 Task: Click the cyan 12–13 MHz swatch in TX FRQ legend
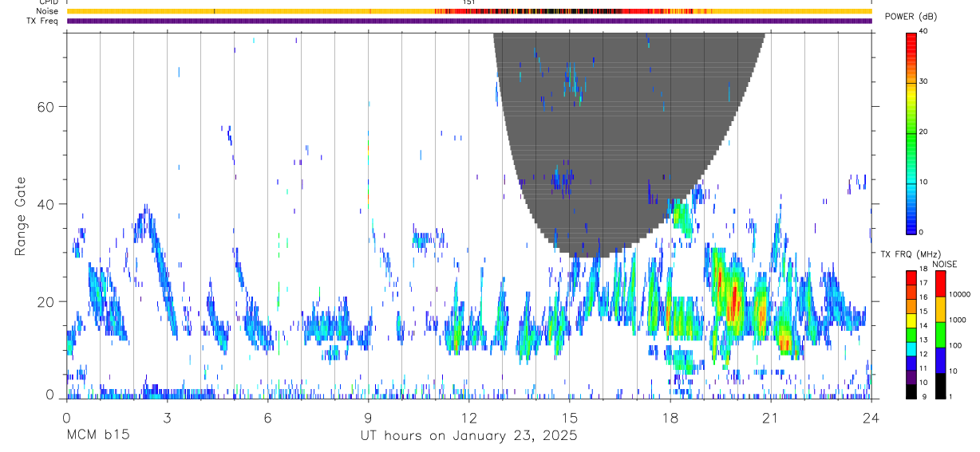[x=911, y=348]
